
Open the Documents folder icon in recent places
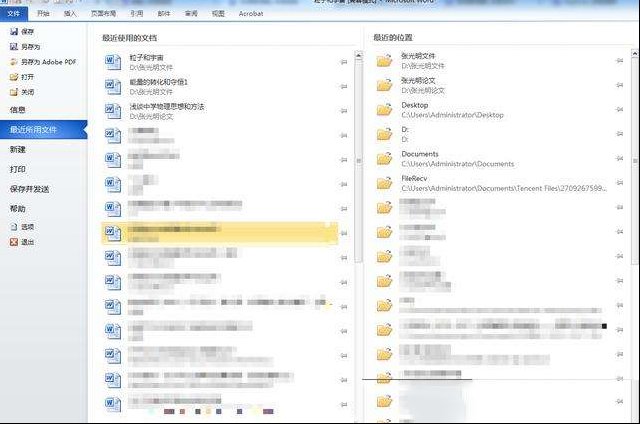(x=384, y=158)
